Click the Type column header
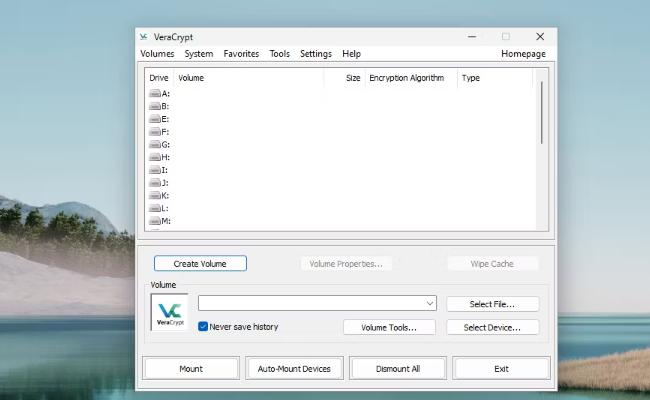The width and height of the screenshot is (650, 400). pos(495,78)
